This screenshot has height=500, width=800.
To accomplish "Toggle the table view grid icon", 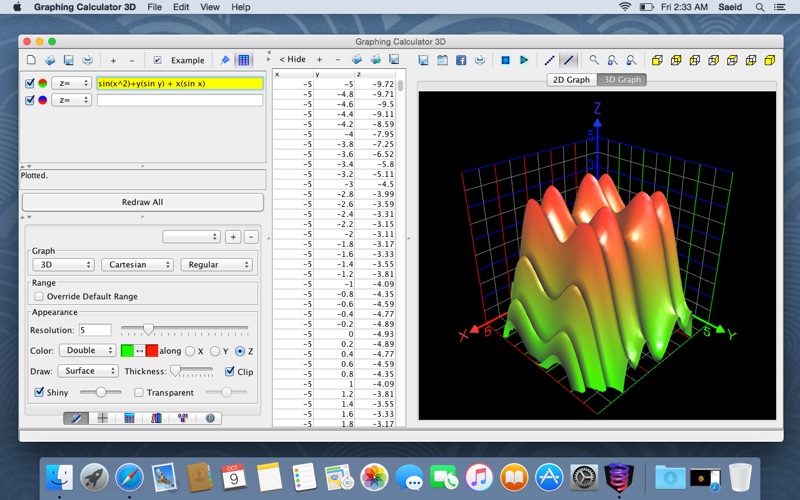I will 244,60.
